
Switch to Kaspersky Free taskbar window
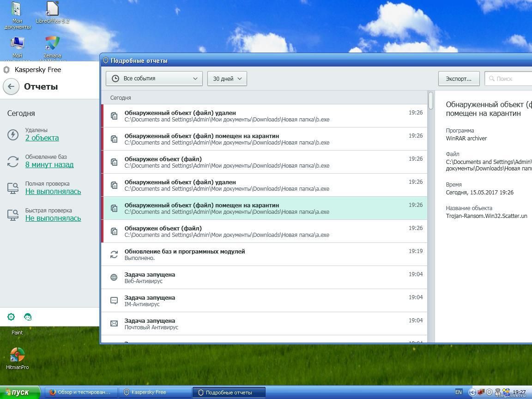[x=154, y=392]
